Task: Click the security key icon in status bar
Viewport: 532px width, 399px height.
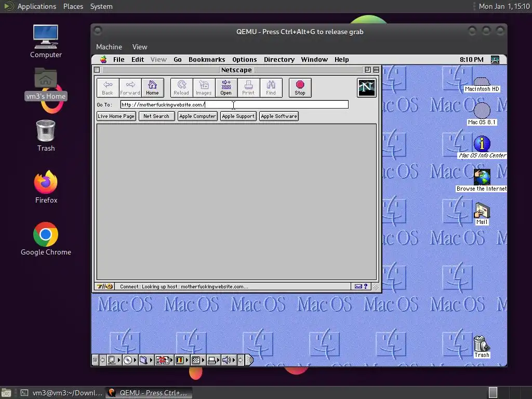Action: 104,286
